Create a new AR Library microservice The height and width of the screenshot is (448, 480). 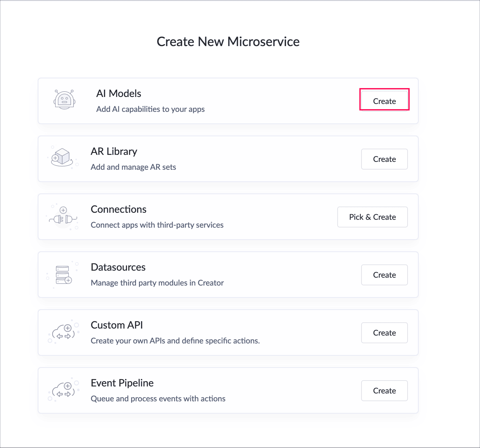384,159
